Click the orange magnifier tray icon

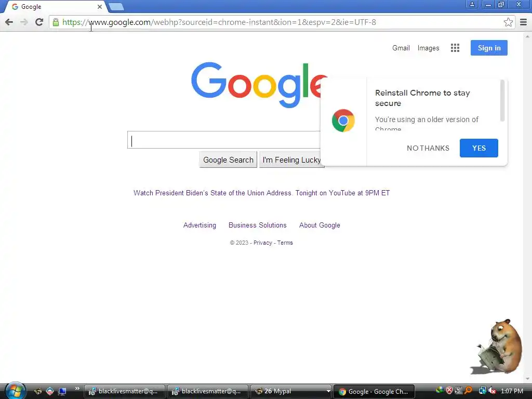(468, 391)
